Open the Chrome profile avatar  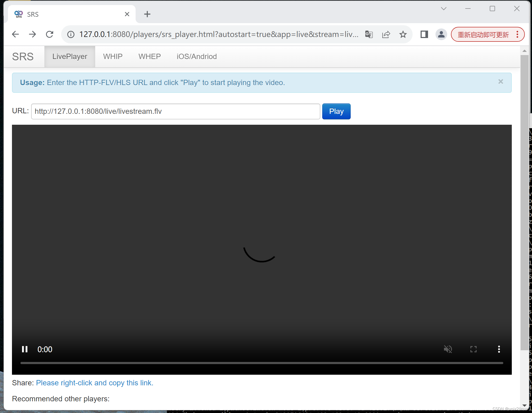441,34
